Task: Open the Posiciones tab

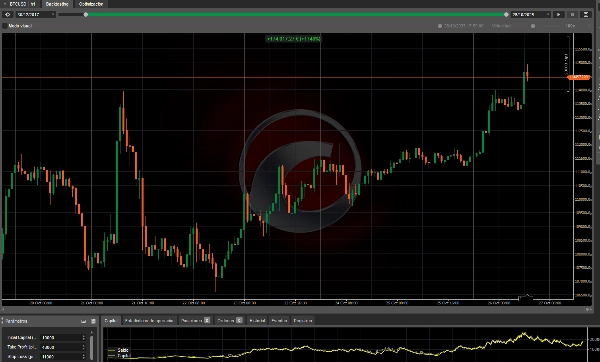Action: coord(196,320)
